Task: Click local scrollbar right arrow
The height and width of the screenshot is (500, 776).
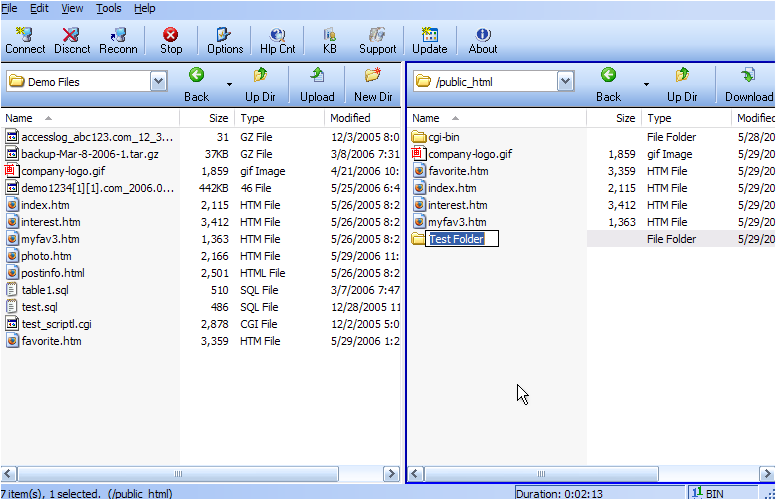Action: coord(391,474)
